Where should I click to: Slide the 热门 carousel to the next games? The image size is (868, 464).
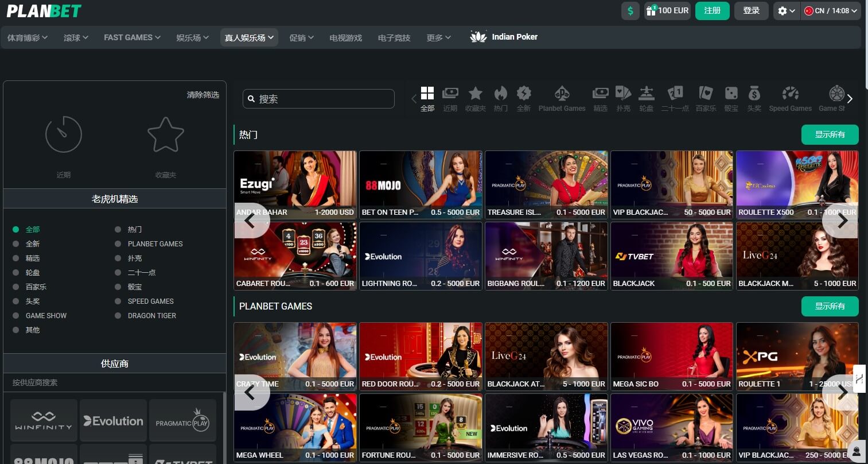pos(841,220)
